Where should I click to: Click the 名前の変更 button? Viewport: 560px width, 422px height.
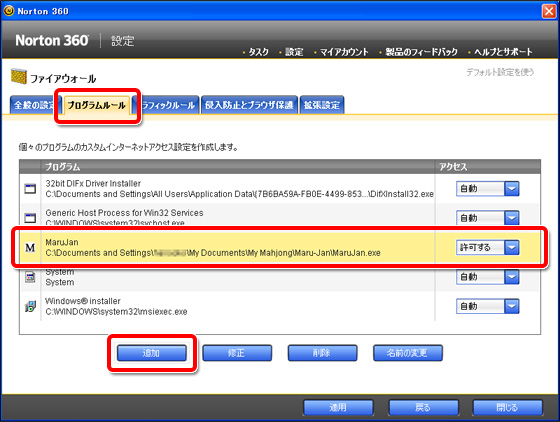click(x=408, y=353)
